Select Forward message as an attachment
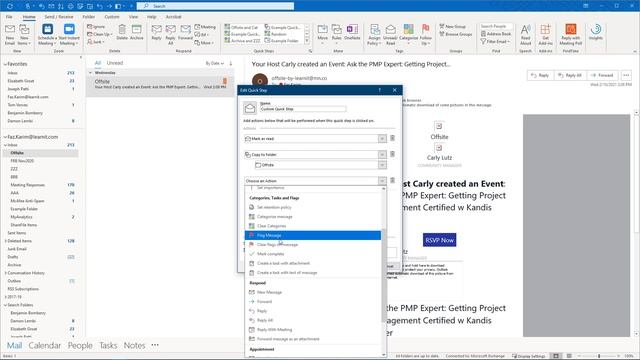Viewport: 640px width, 360px height. 313,339
